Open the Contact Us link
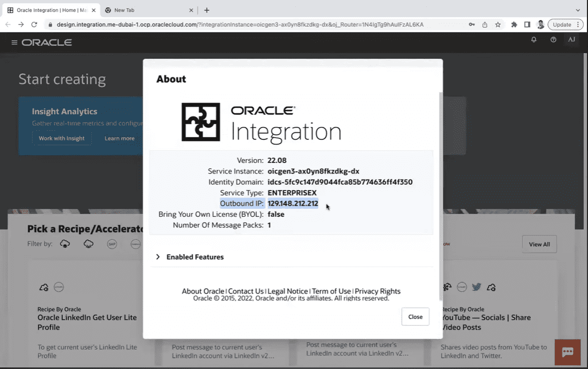588x369 pixels. coord(246,292)
